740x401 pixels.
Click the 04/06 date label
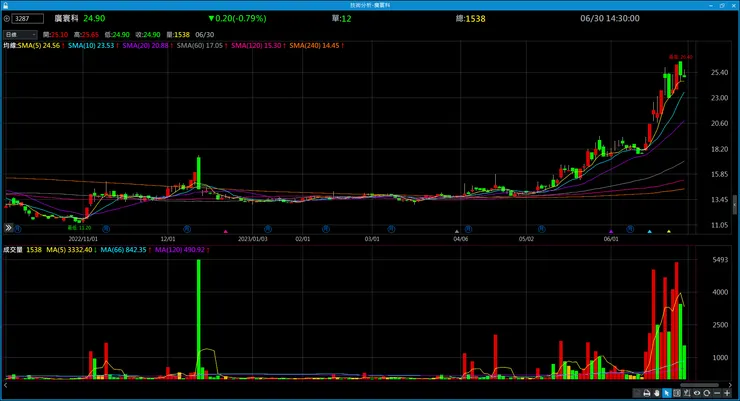pos(461,239)
